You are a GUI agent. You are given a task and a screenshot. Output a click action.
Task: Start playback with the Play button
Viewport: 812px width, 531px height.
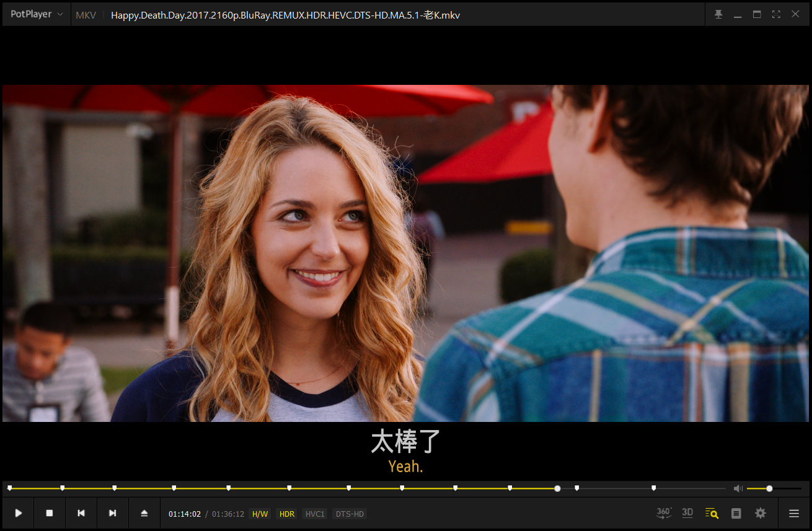19,513
